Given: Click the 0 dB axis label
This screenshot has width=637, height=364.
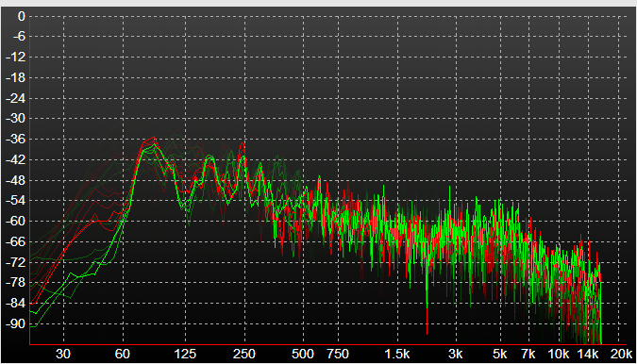Looking at the screenshot, I should [x=21, y=17].
